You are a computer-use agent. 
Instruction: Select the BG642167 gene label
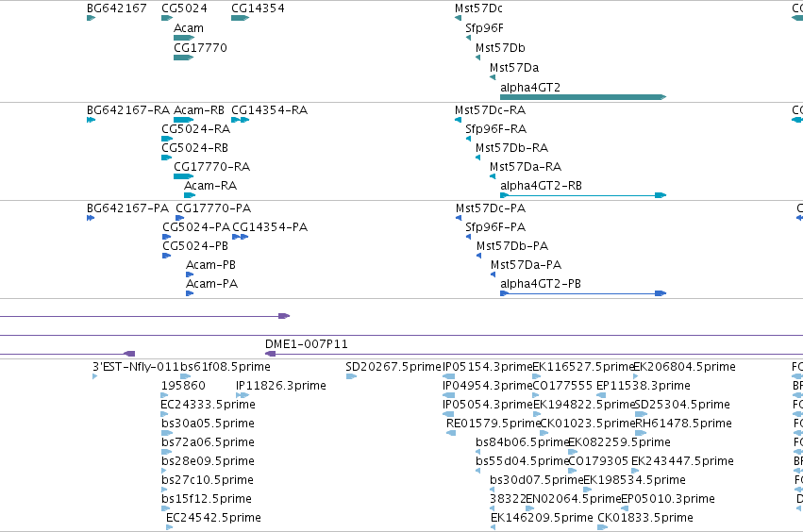[117, 8]
